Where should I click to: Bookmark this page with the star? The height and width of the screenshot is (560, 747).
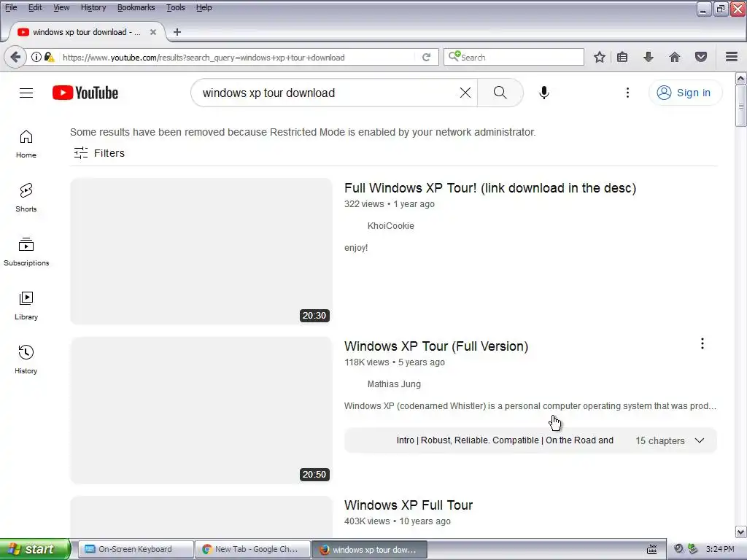[x=600, y=57]
